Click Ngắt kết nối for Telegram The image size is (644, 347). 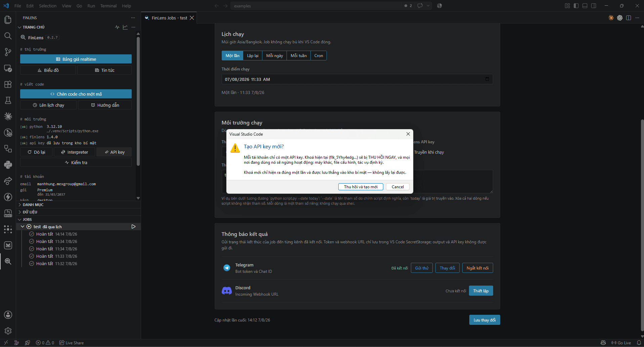coord(477,268)
